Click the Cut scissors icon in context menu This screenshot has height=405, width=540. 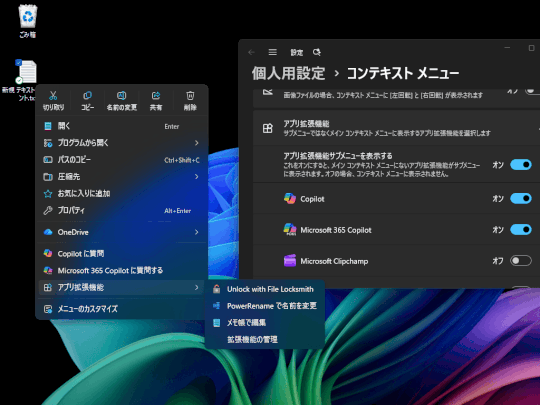tap(53, 96)
